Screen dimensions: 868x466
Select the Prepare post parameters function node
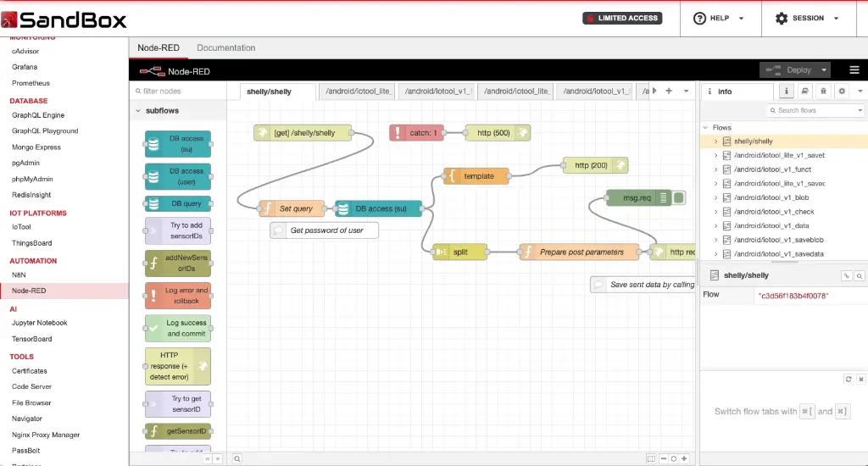(580, 252)
